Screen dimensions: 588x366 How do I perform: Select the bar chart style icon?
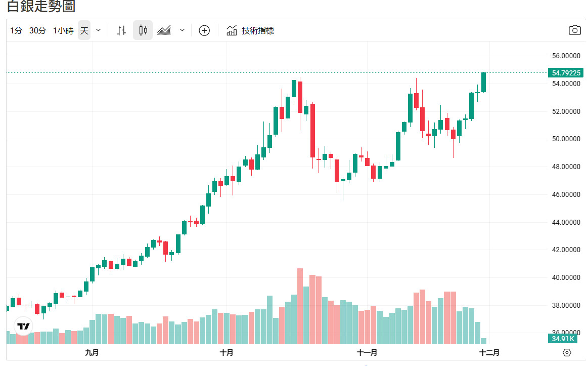[121, 30]
